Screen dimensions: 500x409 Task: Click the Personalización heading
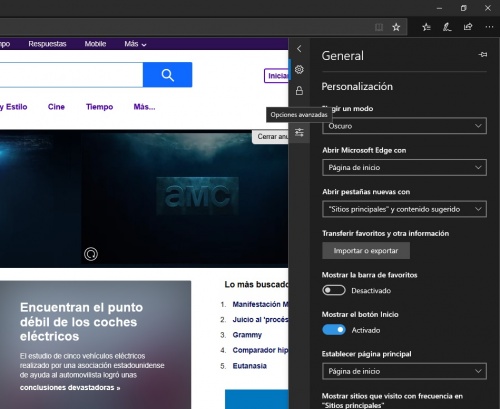pyautogui.click(x=357, y=87)
